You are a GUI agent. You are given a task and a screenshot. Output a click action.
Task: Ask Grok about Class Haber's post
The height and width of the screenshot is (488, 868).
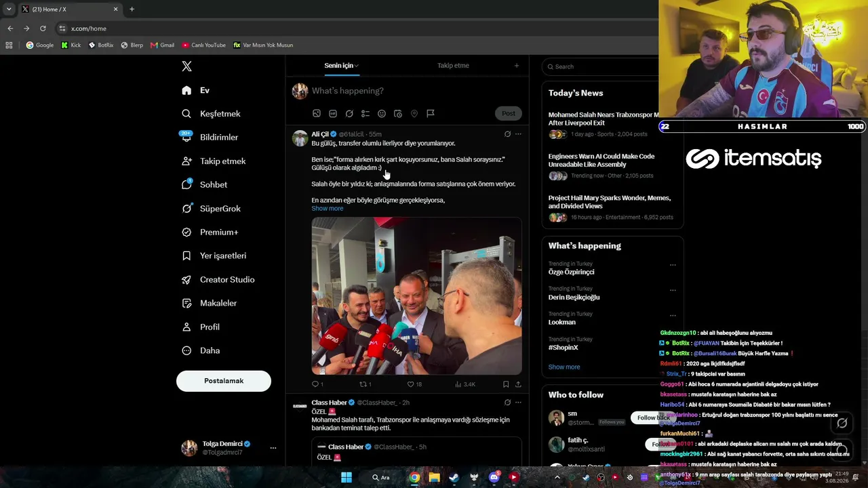pos(507,403)
